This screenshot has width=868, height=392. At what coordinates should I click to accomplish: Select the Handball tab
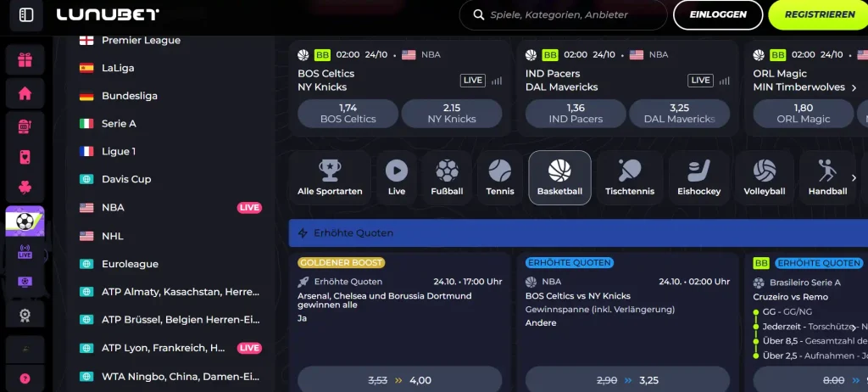tap(827, 177)
